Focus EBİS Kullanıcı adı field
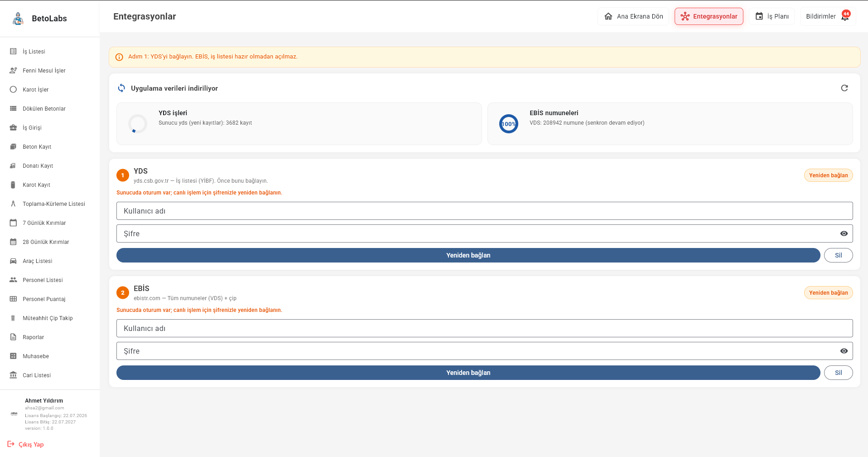Viewport: 868px width, 457px height. [485, 328]
